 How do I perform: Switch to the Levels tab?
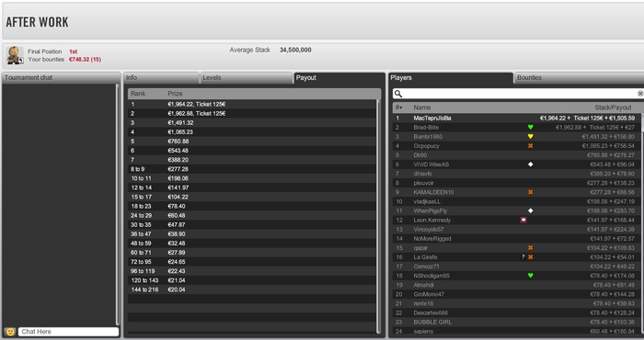[247, 77]
